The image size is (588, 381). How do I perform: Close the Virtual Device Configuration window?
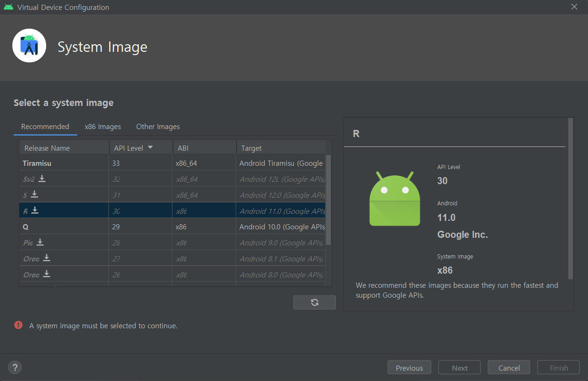[574, 7]
